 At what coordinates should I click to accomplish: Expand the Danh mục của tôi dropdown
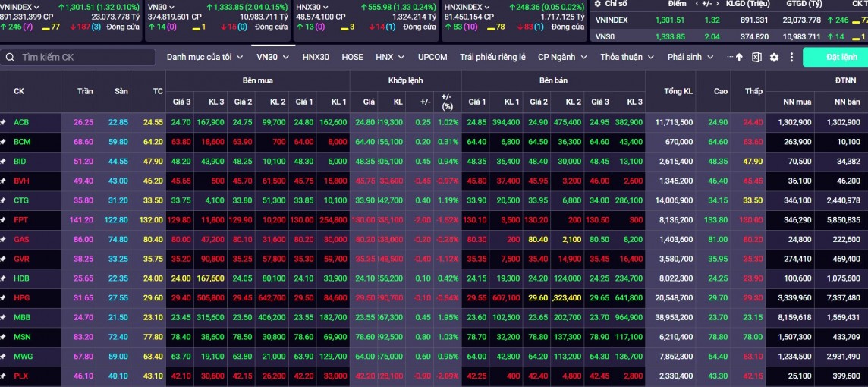tap(205, 57)
